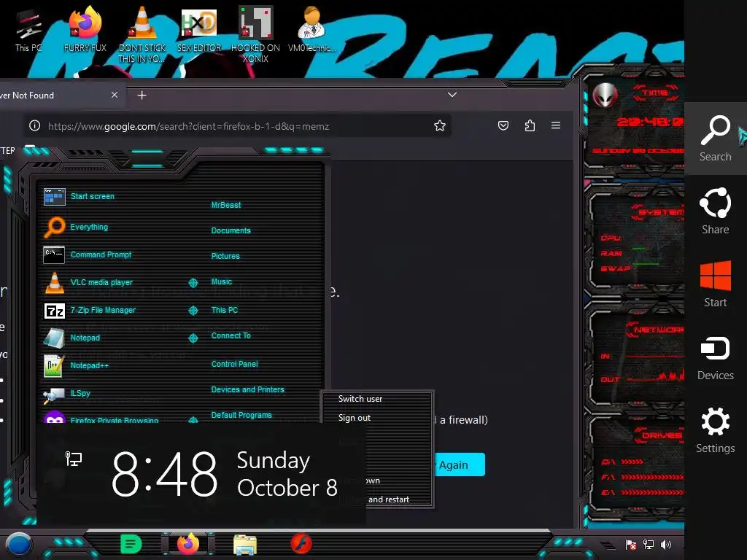Select Sign out in power menu

click(x=355, y=418)
